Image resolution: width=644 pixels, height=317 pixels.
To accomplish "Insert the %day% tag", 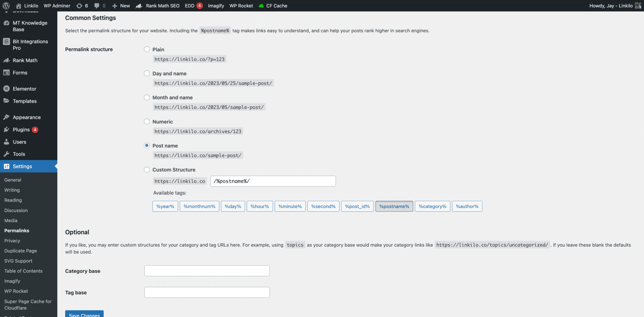I will tap(233, 206).
